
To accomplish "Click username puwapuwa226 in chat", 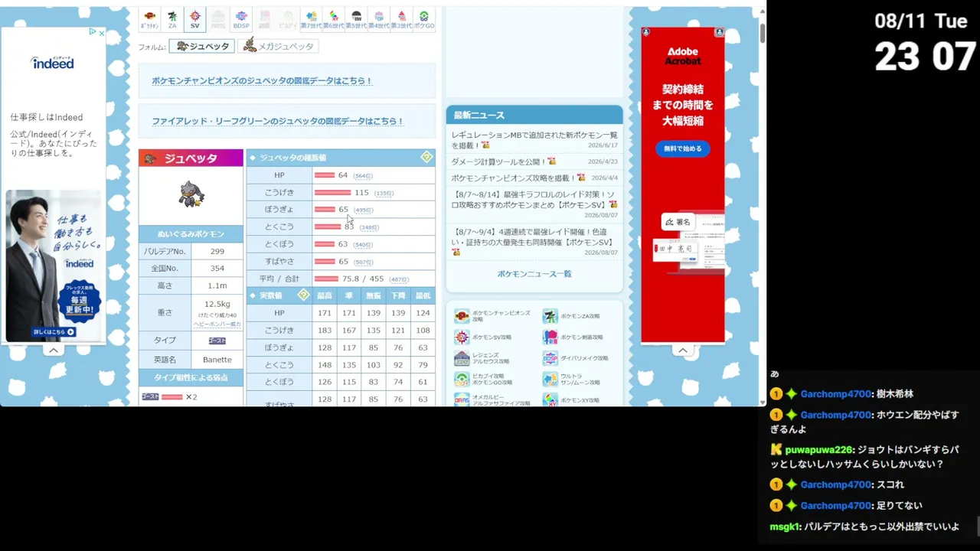I will coord(819,450).
